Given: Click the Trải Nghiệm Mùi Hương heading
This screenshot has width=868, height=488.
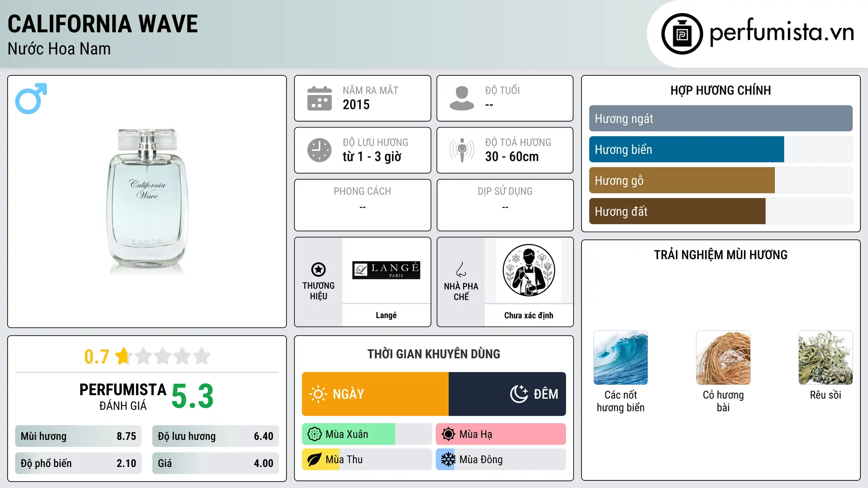Looking at the screenshot, I should 721,255.
